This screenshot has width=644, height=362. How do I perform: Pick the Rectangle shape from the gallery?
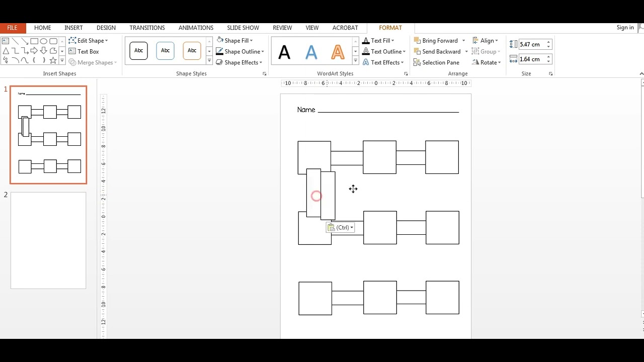coord(34,41)
